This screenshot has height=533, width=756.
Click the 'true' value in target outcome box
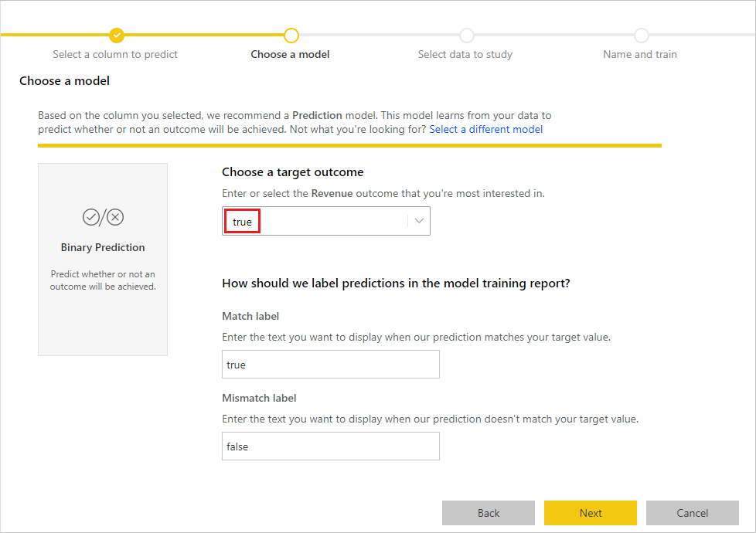pyautogui.click(x=242, y=222)
